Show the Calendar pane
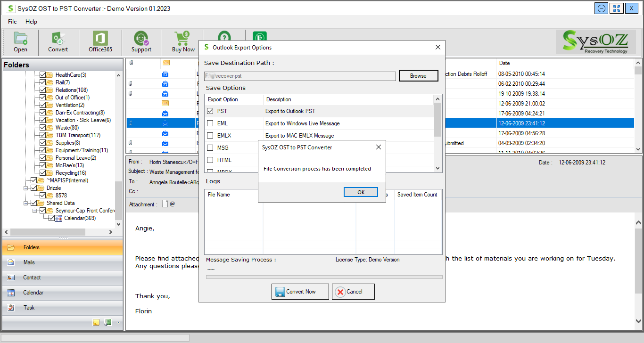The height and width of the screenshot is (343, 644). pos(33,293)
